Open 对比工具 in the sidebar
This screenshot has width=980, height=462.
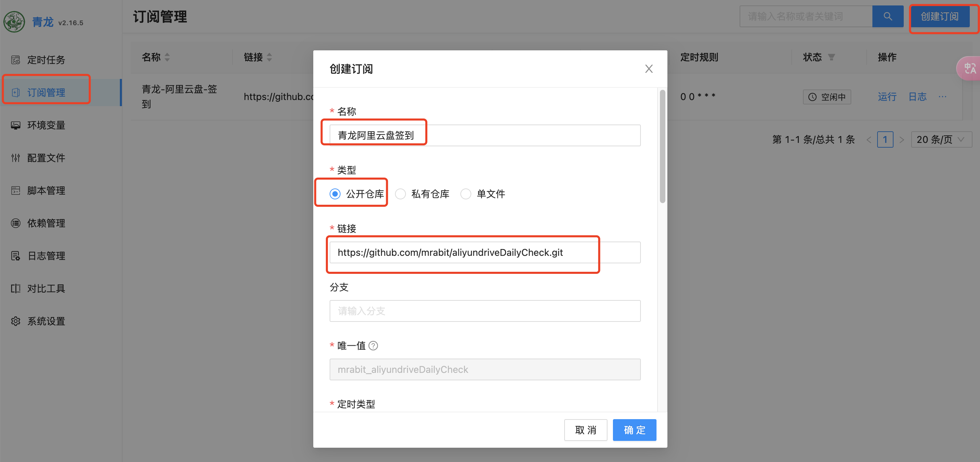[61, 288]
